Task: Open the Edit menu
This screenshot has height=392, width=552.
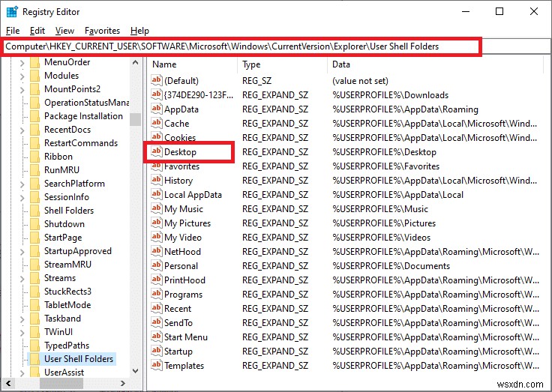Action: pyautogui.click(x=37, y=31)
